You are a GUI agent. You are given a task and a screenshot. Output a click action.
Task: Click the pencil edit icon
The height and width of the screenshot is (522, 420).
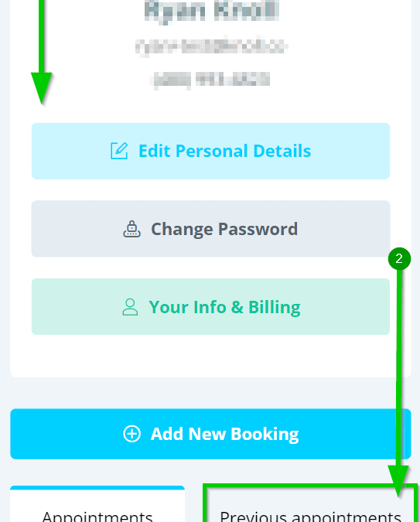coord(119,151)
